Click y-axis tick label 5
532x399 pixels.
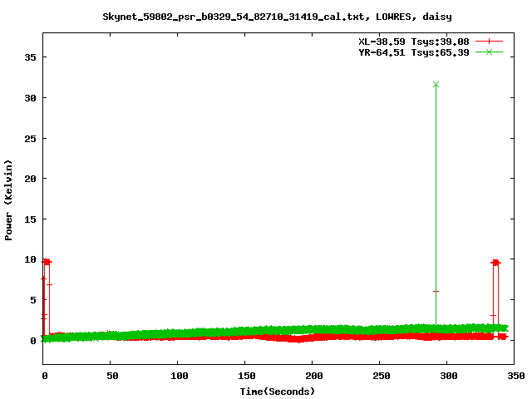tap(33, 300)
